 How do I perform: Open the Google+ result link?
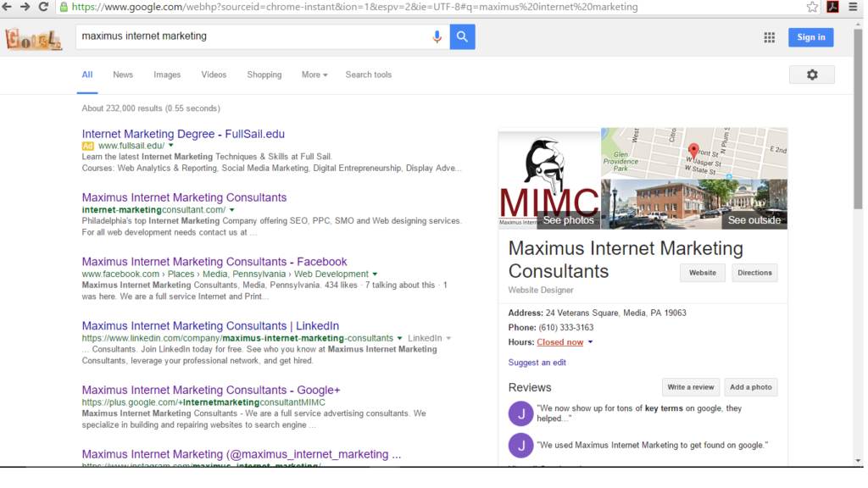[211, 390]
